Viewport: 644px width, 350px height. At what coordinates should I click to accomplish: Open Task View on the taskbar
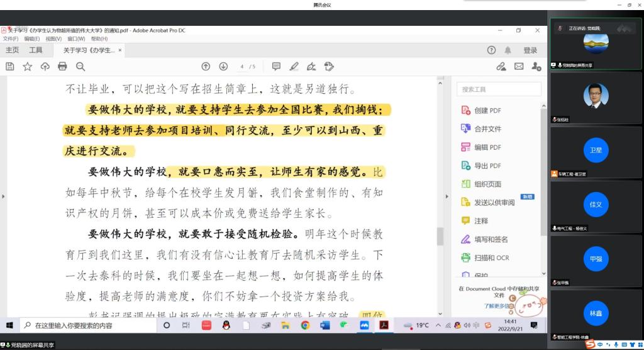[186, 325]
